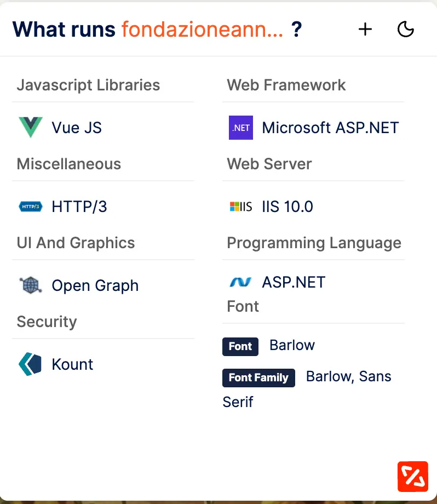Toggle dark mode with moon icon
This screenshot has height=504, width=437.
(405, 29)
